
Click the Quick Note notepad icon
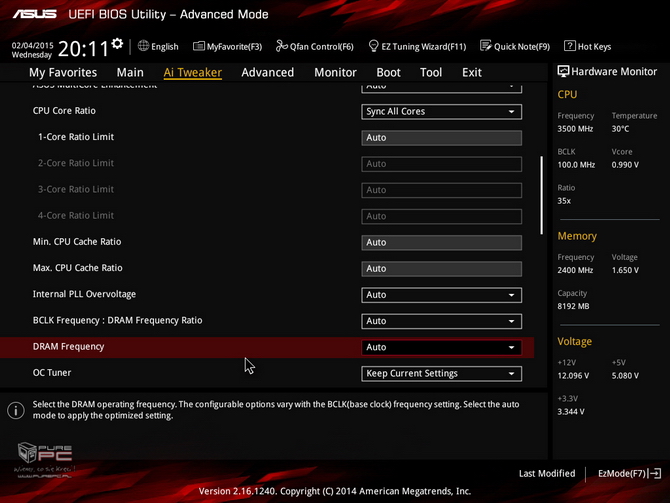click(x=485, y=46)
